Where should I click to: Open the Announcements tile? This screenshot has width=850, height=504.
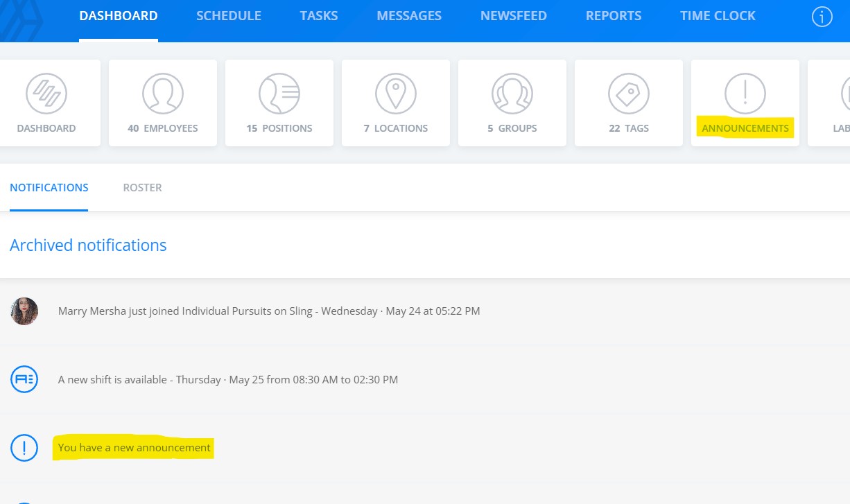[745, 103]
